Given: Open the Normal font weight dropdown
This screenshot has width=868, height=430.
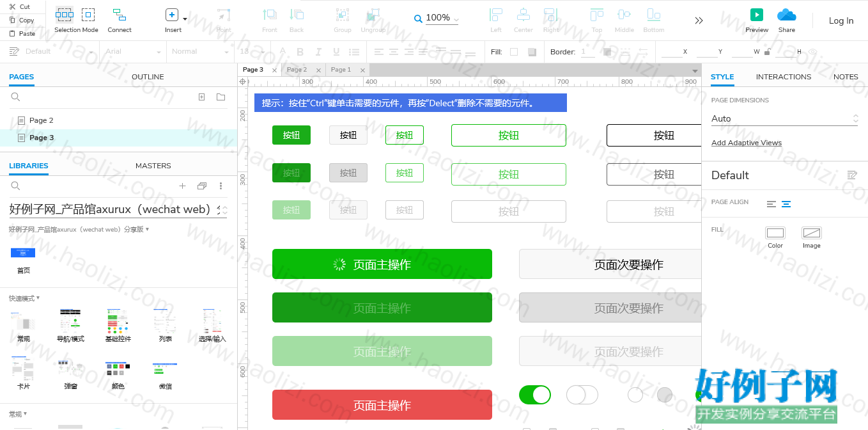Looking at the screenshot, I should tap(200, 52).
